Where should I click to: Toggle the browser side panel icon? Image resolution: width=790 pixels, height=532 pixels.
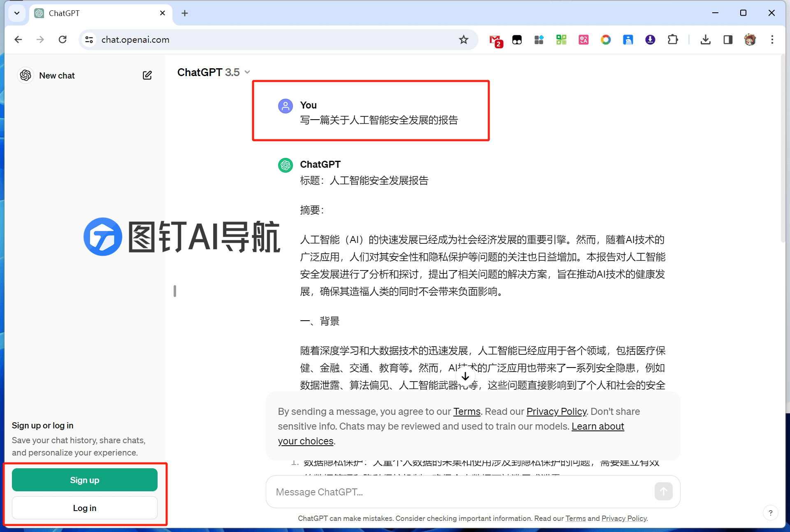point(728,39)
